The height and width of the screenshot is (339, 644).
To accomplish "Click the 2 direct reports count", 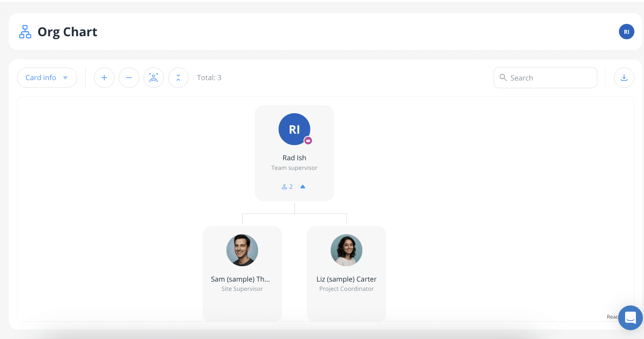I will pos(287,187).
